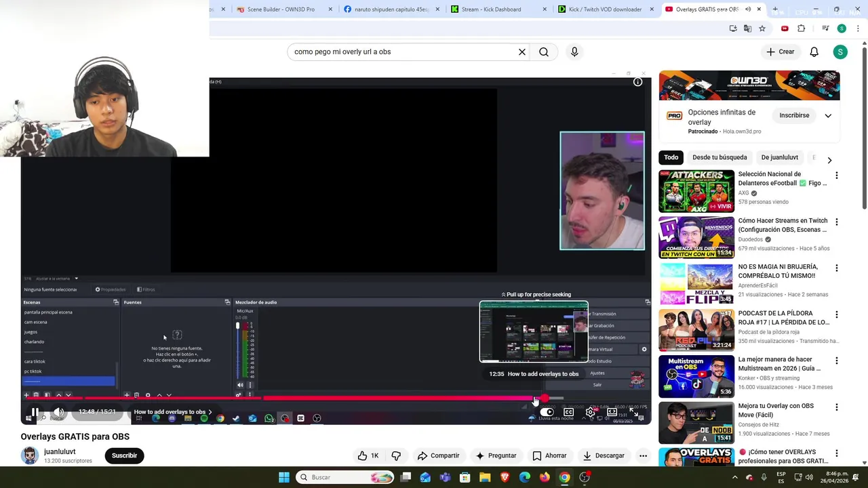Open a new browser tab

pyautogui.click(x=775, y=9)
